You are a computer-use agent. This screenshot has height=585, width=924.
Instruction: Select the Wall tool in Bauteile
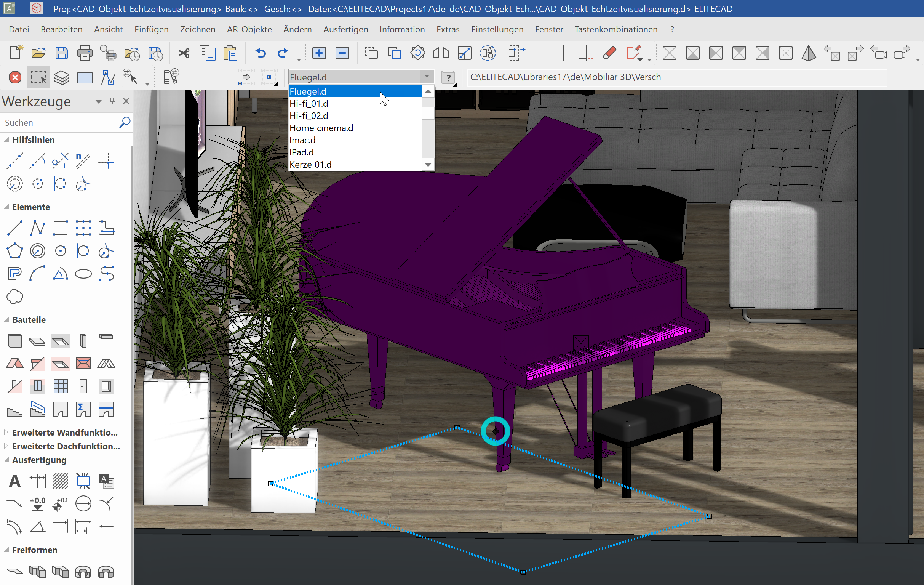coord(14,340)
